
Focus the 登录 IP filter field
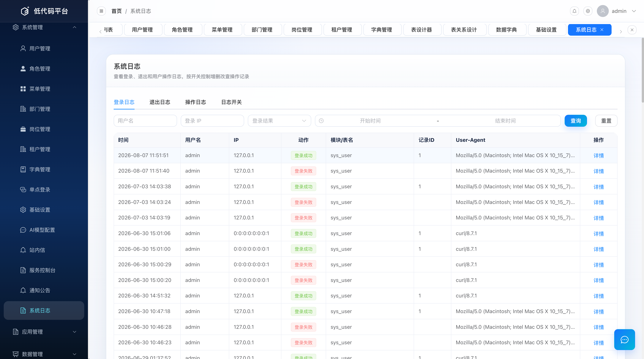pyautogui.click(x=212, y=121)
